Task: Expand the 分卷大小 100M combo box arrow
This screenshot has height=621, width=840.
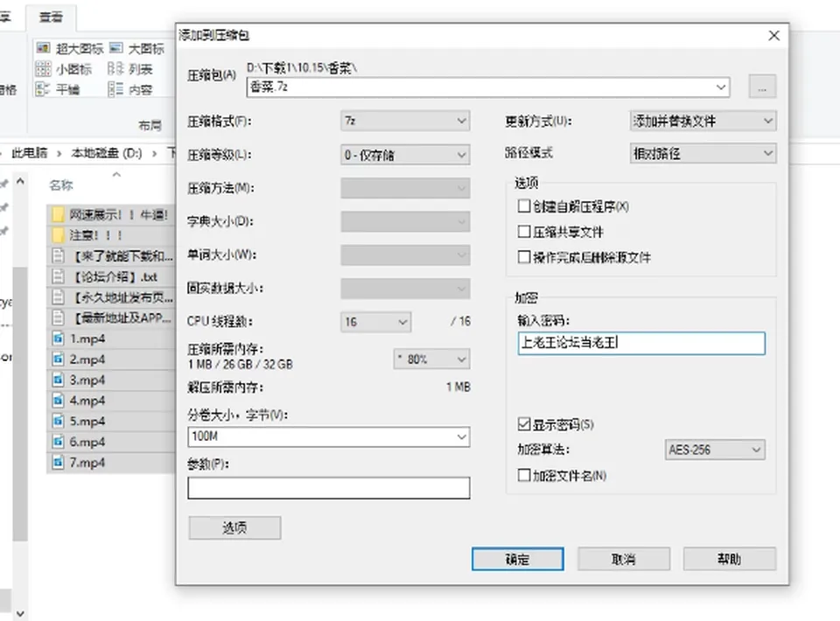Action: tap(461, 436)
